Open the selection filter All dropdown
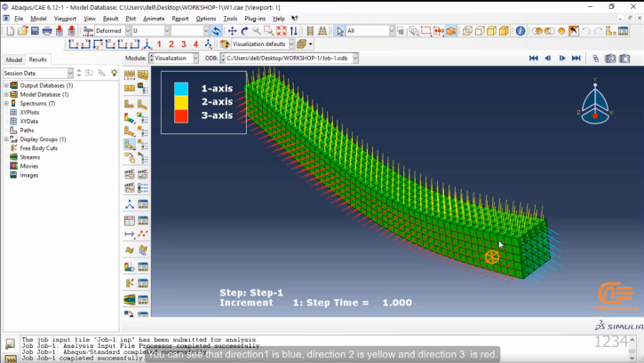The image size is (644, 363). tap(392, 31)
